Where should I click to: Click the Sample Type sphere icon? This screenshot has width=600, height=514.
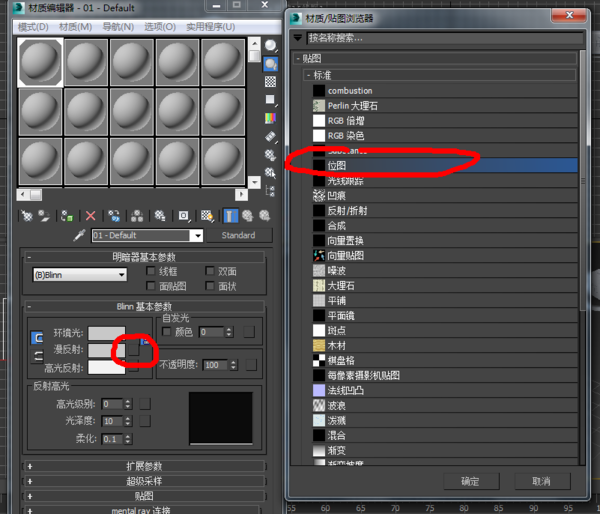coord(271,45)
